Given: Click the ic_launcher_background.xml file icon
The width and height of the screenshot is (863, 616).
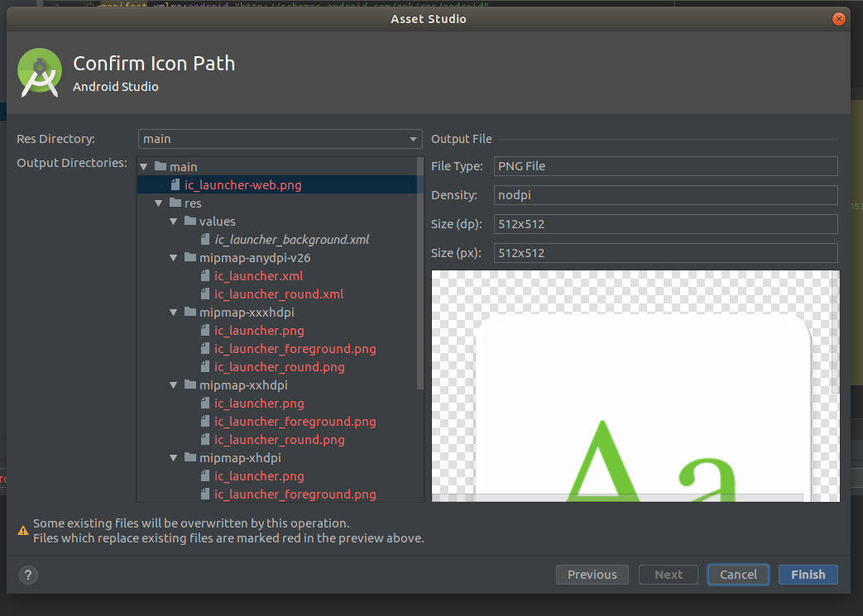Looking at the screenshot, I should click(x=204, y=239).
